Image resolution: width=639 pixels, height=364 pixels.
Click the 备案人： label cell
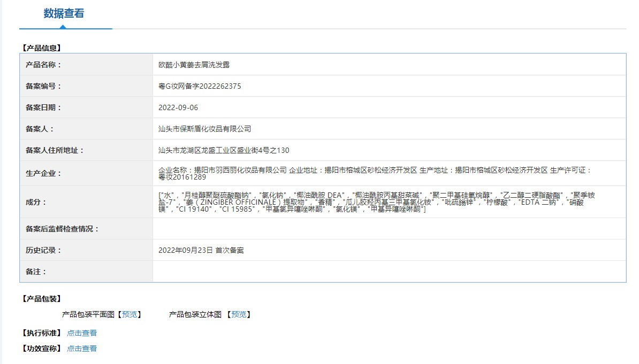click(x=86, y=129)
